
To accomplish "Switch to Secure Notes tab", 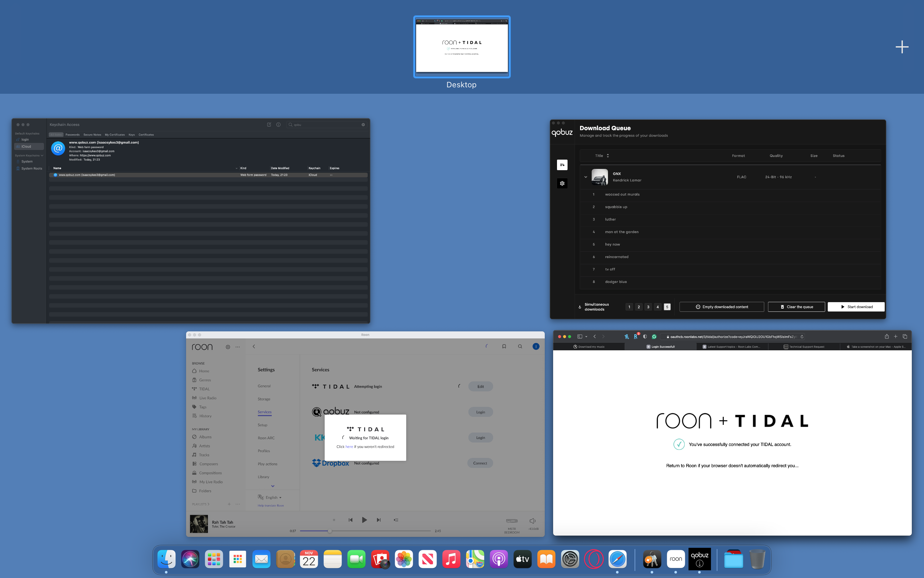I will click(x=92, y=135).
